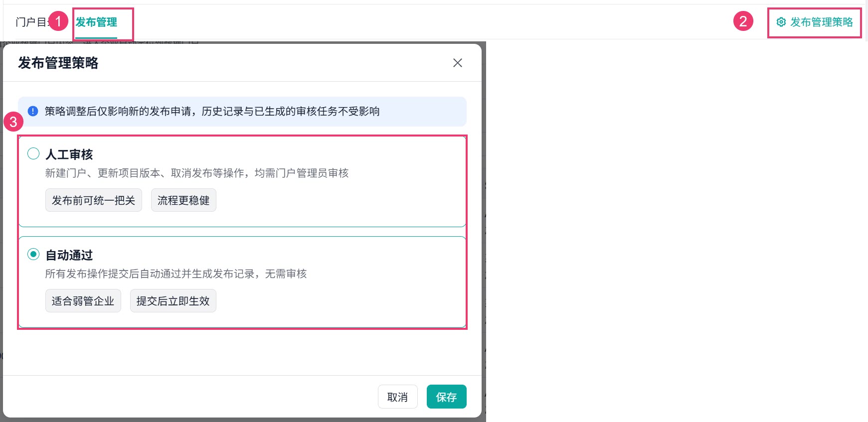Viewport: 868px width, 422px height.
Task: Click the 发布管理策略 dialog title
Action: (x=58, y=63)
